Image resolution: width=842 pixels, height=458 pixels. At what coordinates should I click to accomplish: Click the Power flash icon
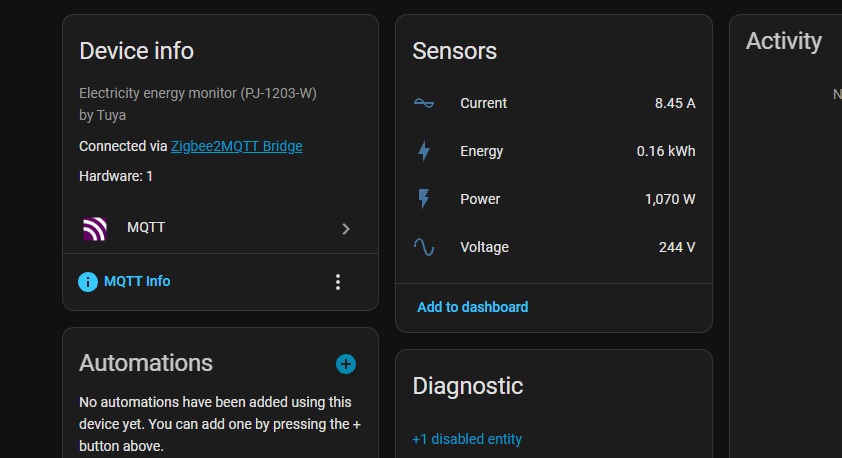tap(424, 199)
